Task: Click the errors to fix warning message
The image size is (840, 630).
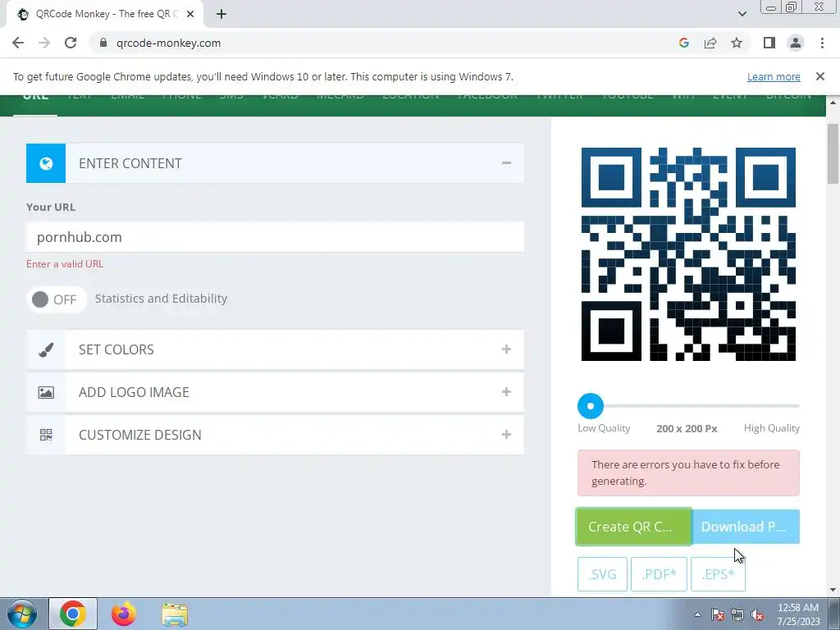Action: [688, 473]
